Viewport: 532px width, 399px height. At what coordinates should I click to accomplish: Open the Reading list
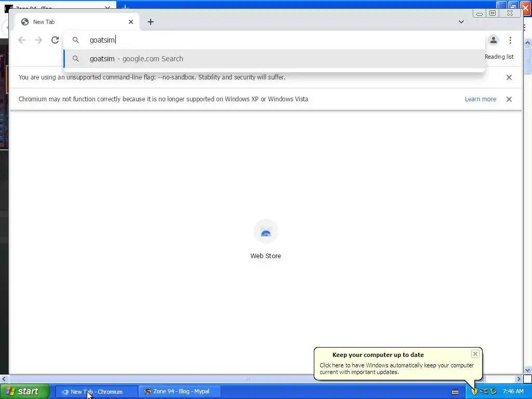(x=499, y=57)
